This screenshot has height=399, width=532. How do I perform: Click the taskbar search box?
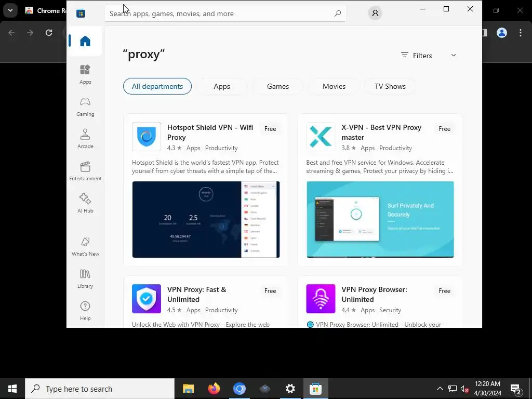(100, 389)
